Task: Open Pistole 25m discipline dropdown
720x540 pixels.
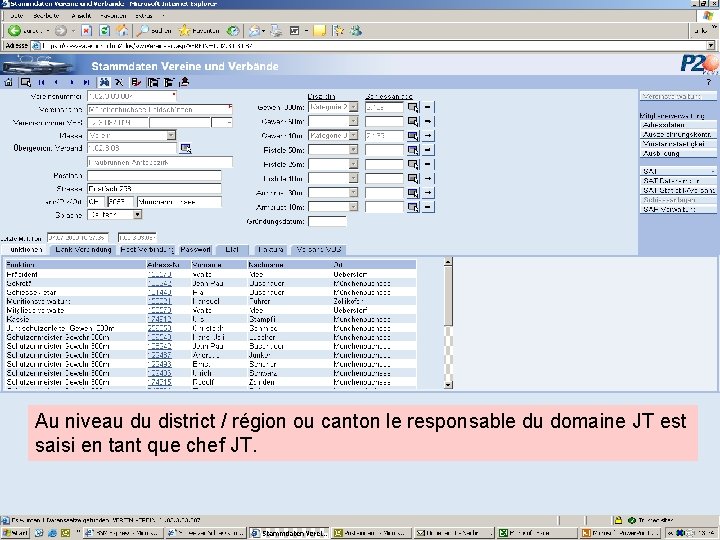Action: pos(353,164)
